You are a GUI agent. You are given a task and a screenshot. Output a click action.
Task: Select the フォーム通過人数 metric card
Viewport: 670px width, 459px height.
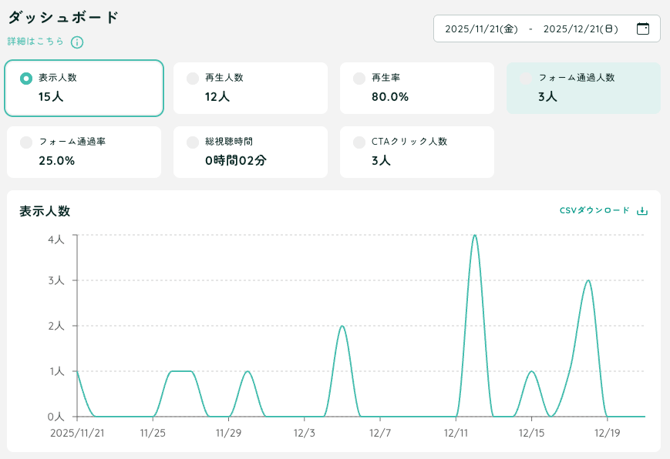pyautogui.click(x=583, y=88)
